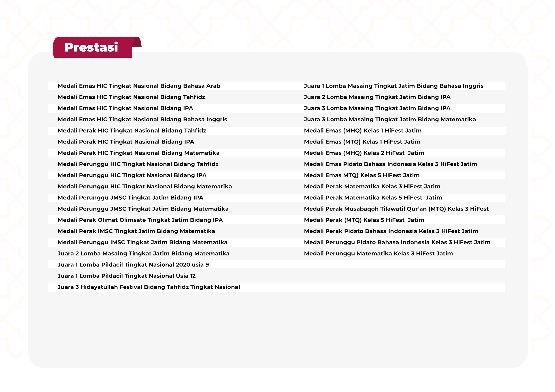
Task: Click the Prestasi heading banner
Action: [97, 47]
